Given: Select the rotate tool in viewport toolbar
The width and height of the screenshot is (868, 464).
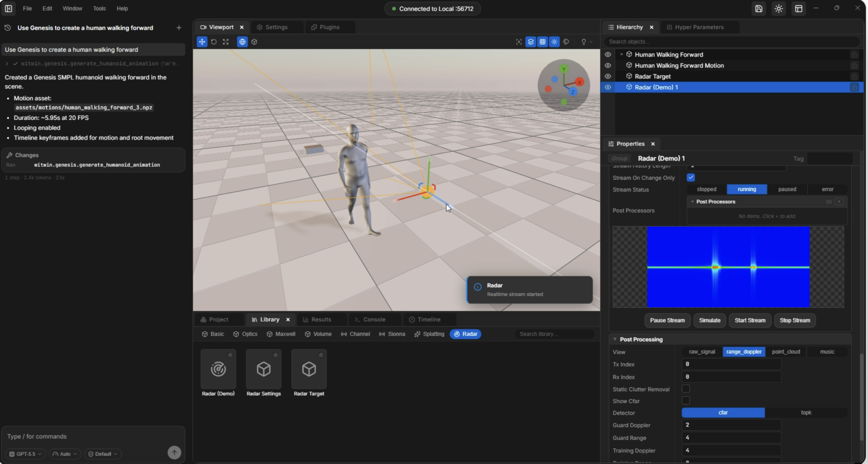Looking at the screenshot, I should [x=214, y=42].
